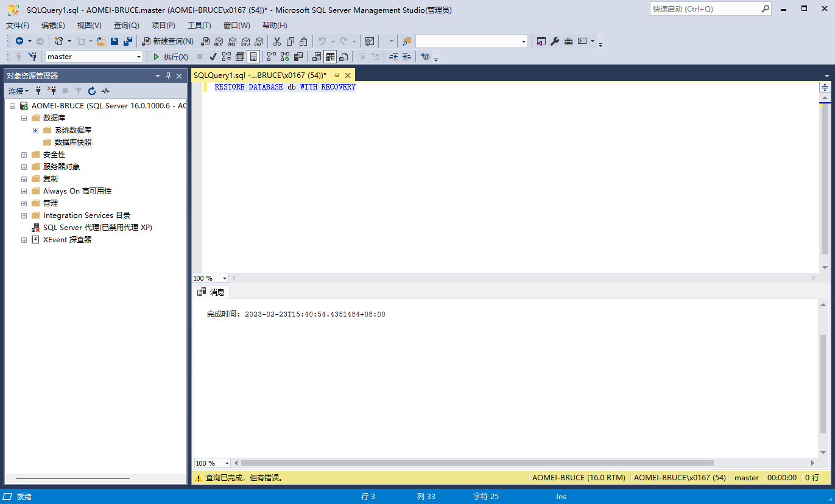Click the Object Explorer horizontal scrollbar
This screenshot has height=504, width=835.
(72, 478)
